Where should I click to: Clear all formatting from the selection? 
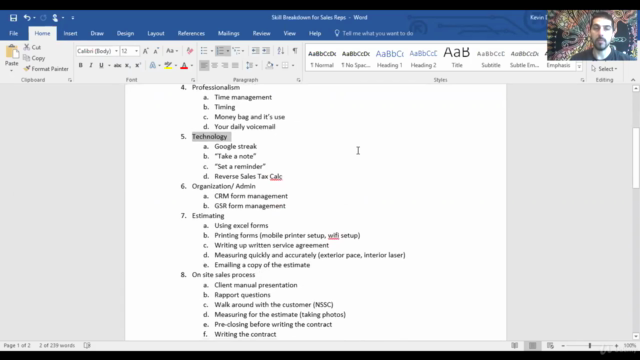(x=189, y=51)
